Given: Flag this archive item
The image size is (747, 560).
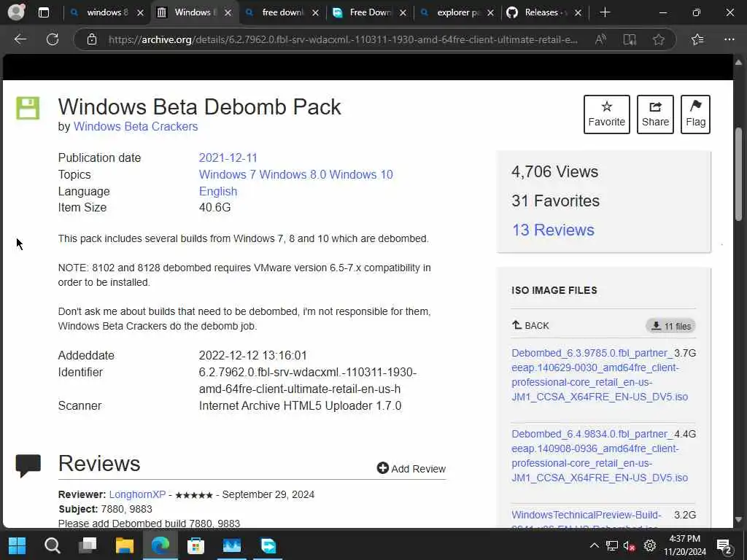Looking at the screenshot, I should pyautogui.click(x=695, y=114).
